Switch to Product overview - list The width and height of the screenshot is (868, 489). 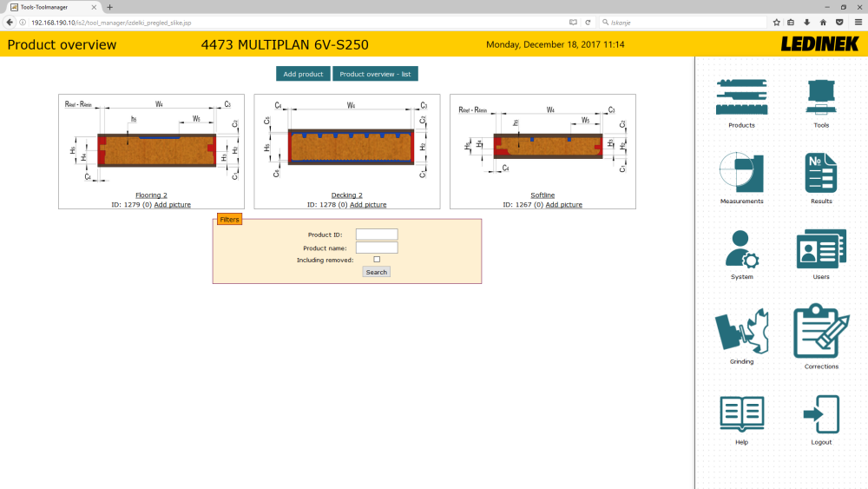pos(375,74)
